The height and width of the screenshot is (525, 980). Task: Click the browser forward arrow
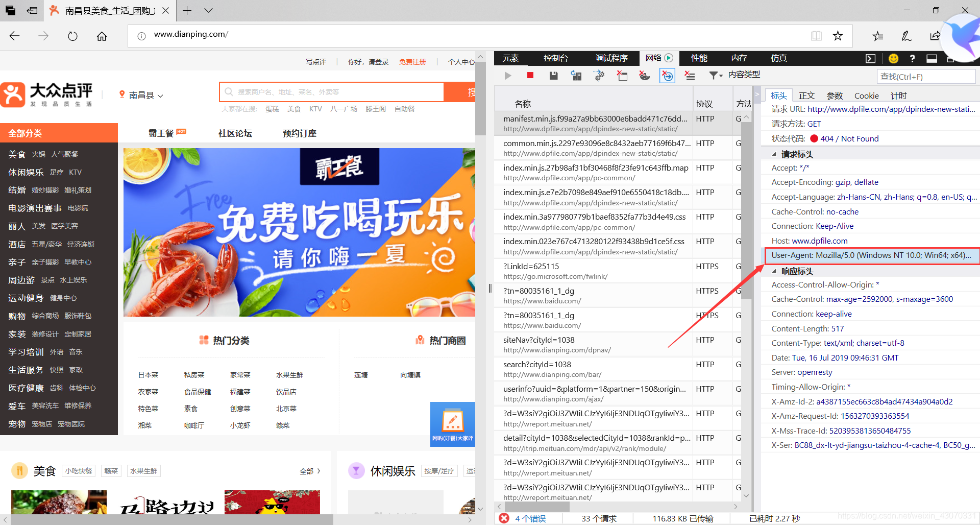(x=43, y=36)
